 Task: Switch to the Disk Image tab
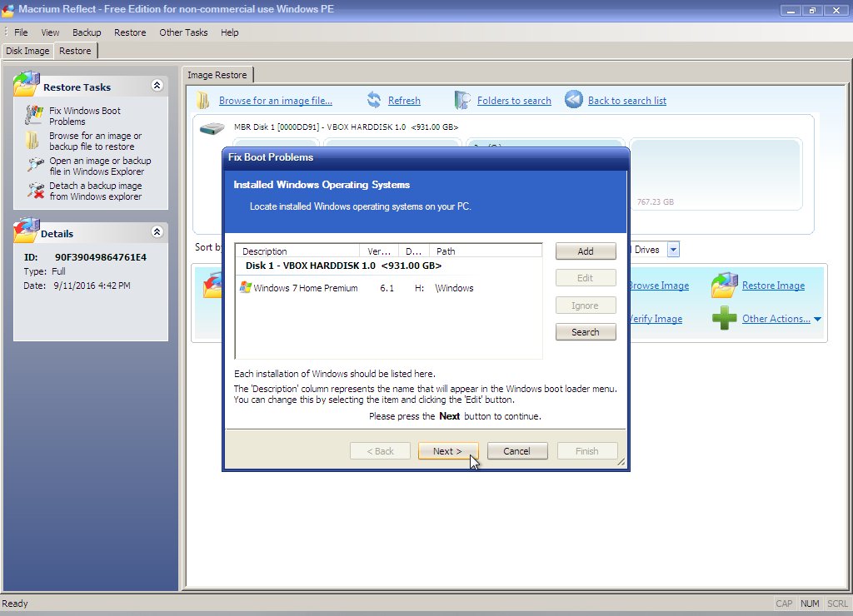(x=27, y=51)
